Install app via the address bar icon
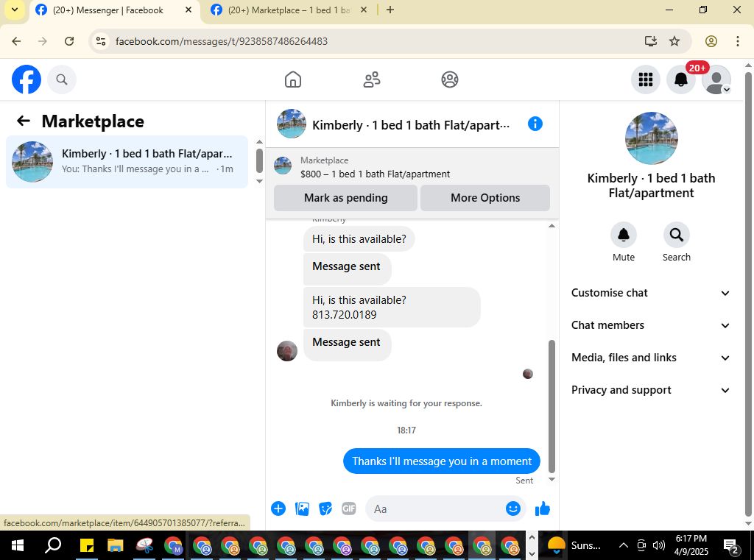Screen dimensions: 754x560 click(x=651, y=41)
